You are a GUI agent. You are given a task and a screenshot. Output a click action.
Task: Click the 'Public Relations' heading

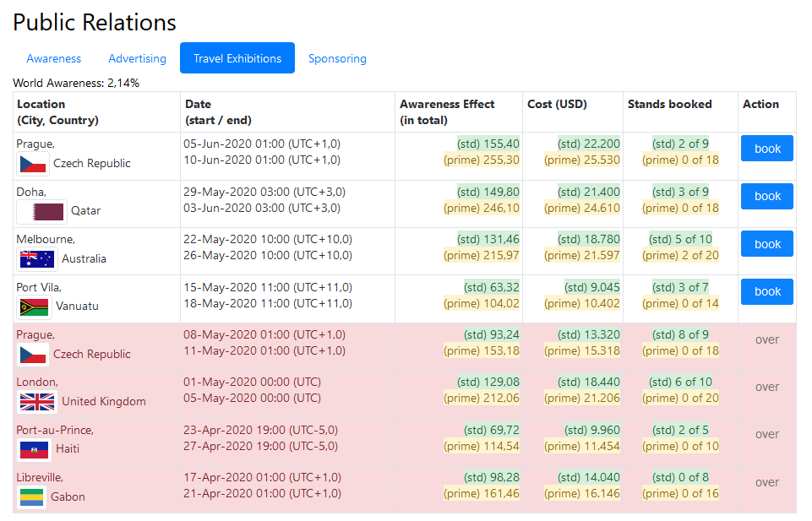(x=95, y=22)
